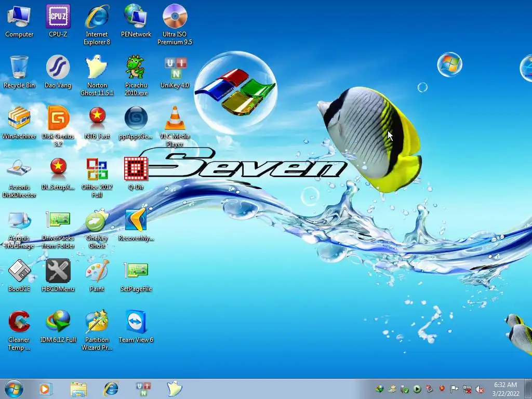This screenshot has height=399, width=532.
Task: Click the RecoverMy... shortcut
Action: click(x=136, y=225)
